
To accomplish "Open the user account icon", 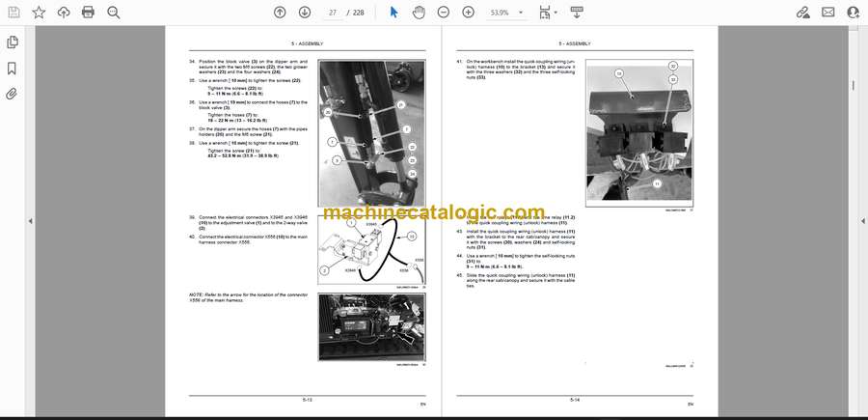I will tap(854, 13).
